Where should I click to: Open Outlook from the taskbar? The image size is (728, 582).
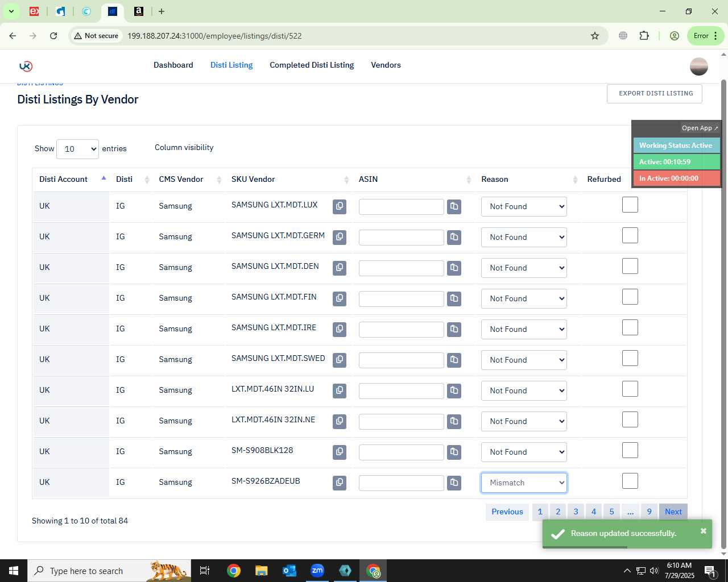289,571
